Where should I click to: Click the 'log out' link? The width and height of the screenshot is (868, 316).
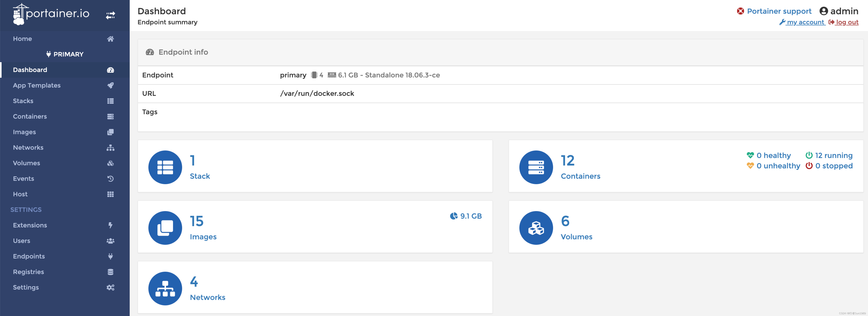846,22
